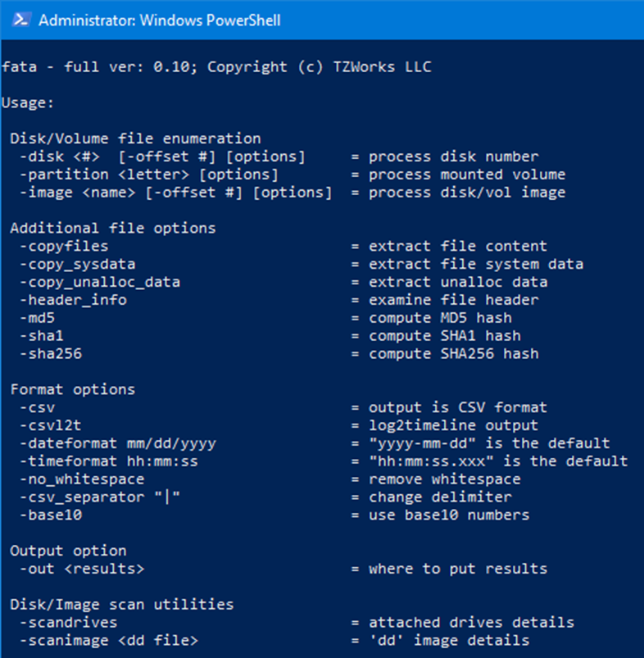The height and width of the screenshot is (658, 644).
Task: Click the -md5 option text
Action: [x=37, y=318]
